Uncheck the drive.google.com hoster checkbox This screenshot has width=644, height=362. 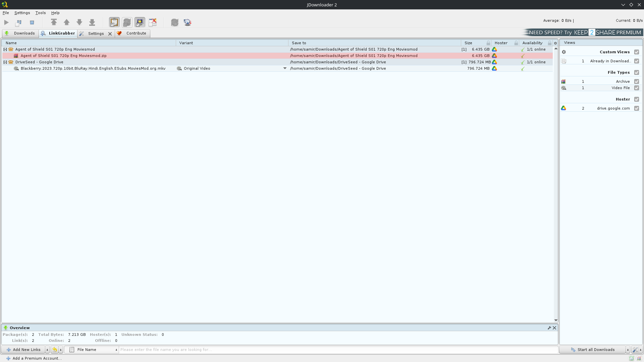[x=637, y=108]
